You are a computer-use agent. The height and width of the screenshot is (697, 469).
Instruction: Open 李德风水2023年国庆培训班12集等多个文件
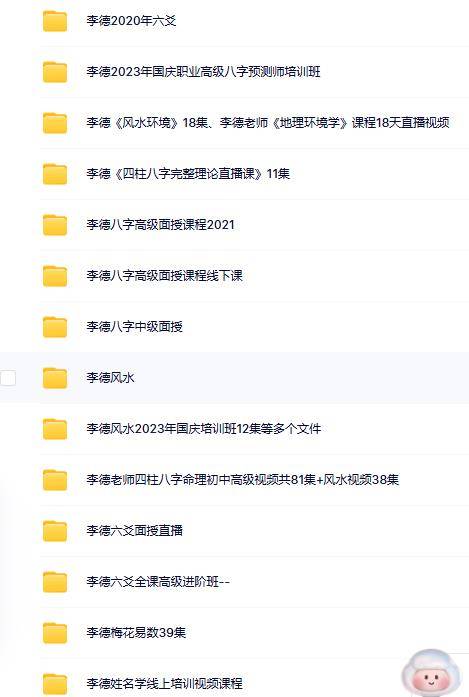204,429
